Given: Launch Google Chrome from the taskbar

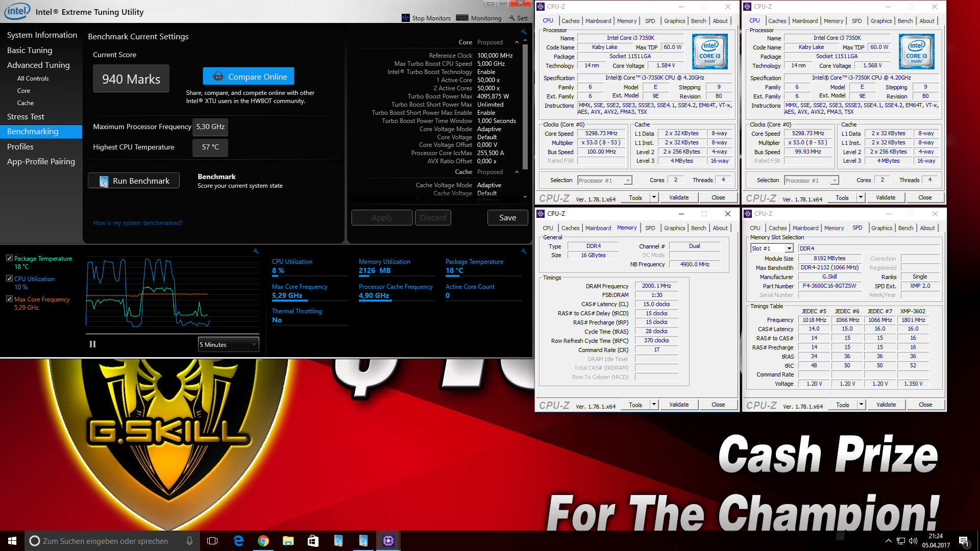Looking at the screenshot, I should tap(263, 541).
